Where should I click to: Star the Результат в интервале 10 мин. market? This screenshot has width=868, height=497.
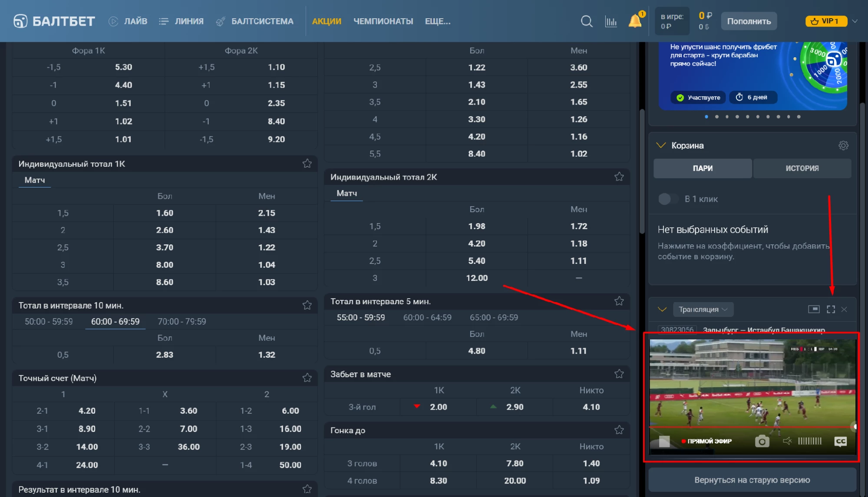click(x=307, y=489)
